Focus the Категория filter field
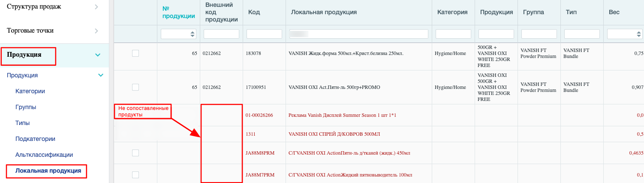 tap(453, 34)
